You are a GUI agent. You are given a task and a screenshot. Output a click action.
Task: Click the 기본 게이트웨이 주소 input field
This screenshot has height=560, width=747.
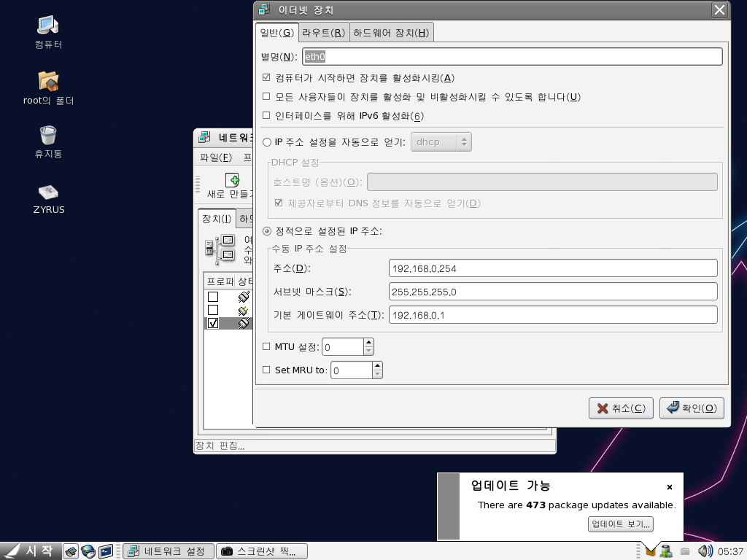pyautogui.click(x=554, y=315)
